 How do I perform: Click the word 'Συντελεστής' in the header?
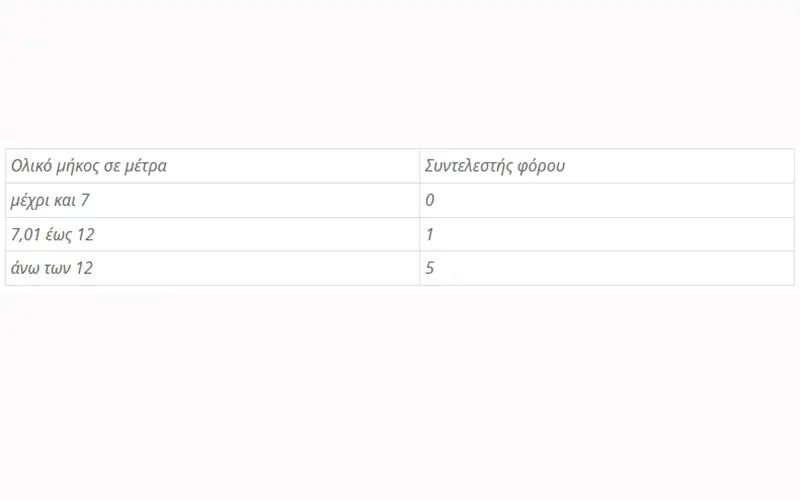point(468,166)
